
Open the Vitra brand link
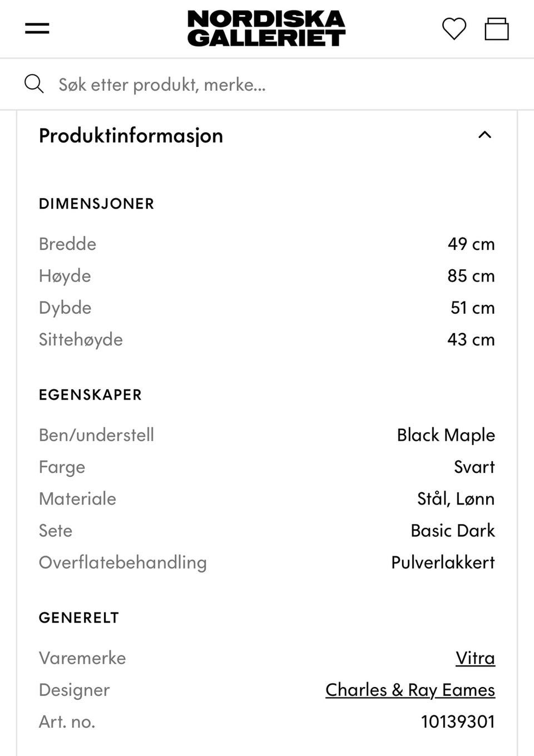(475, 658)
